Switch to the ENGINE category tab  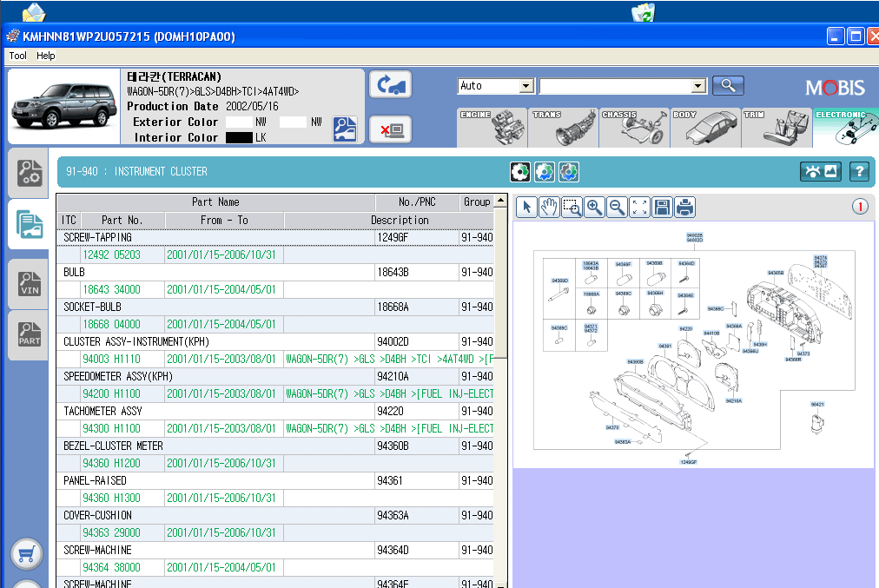coord(492,127)
